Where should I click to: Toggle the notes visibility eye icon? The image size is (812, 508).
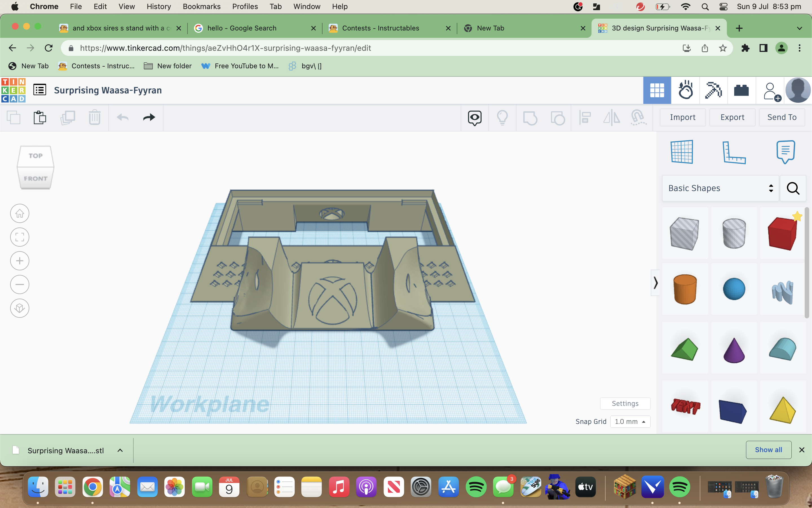475,118
